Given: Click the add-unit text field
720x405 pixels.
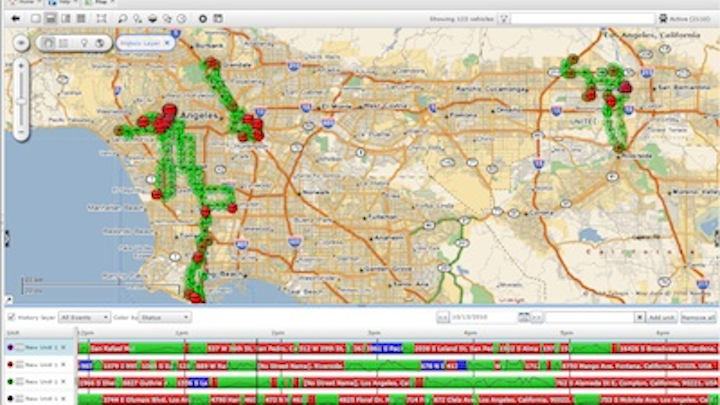Looking at the screenshot, I should pyautogui.click(x=589, y=317).
